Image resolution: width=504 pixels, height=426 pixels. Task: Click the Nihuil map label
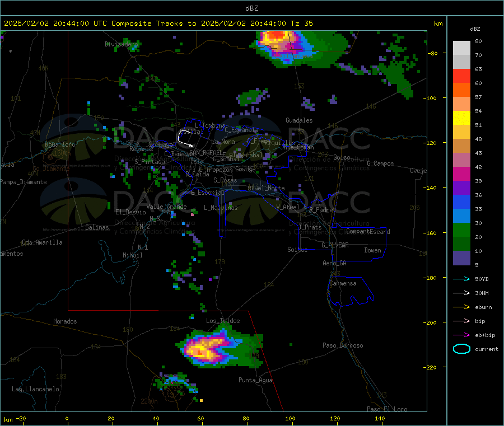132,255
